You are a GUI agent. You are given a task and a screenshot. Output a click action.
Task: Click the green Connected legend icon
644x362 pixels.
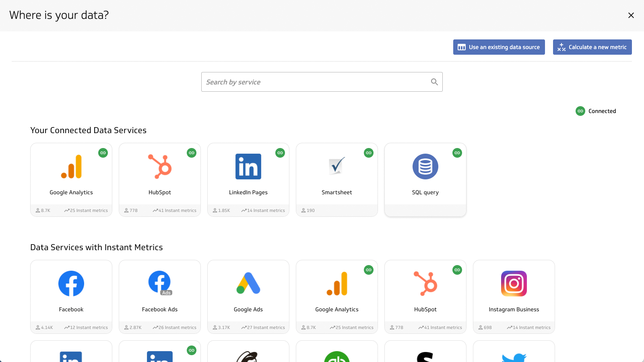coord(580,111)
